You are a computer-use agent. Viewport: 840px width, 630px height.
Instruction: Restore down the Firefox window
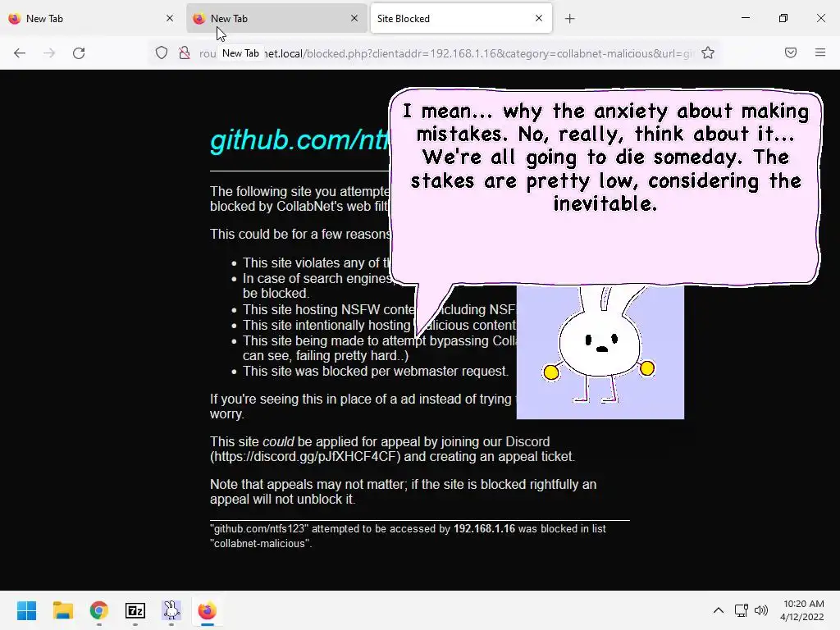pos(783,18)
